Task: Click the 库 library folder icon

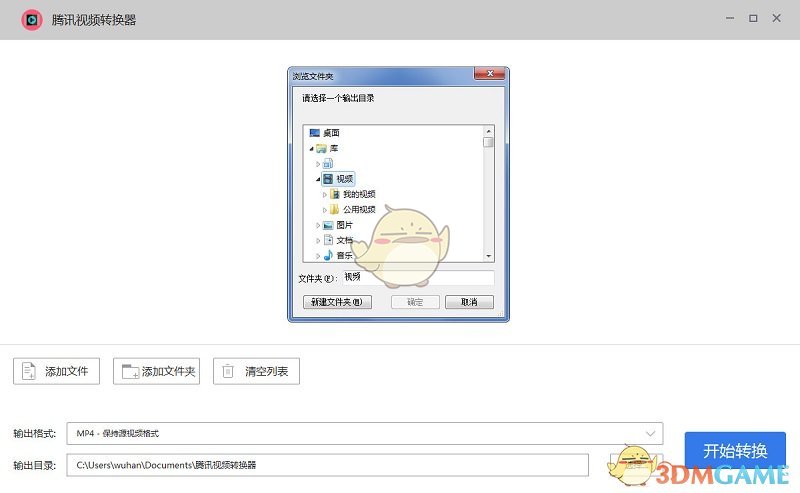Action: pos(321,149)
